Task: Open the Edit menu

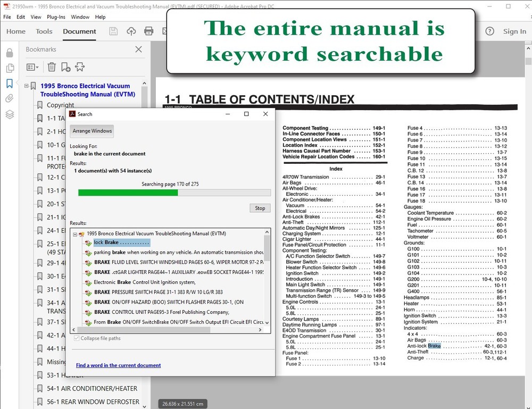Action: pyautogui.click(x=21, y=17)
